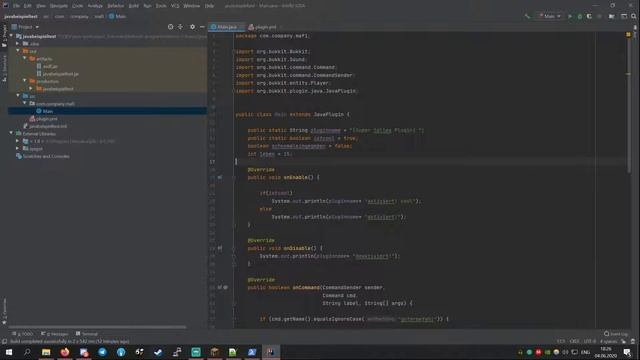Open the Refactor menu

click(116, 6)
